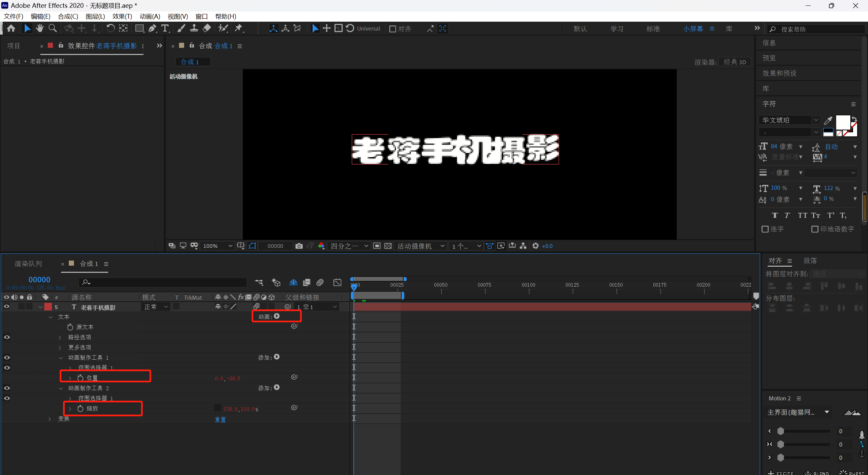Select the Hand tool
Screen dimensions: 868x475
pos(40,28)
